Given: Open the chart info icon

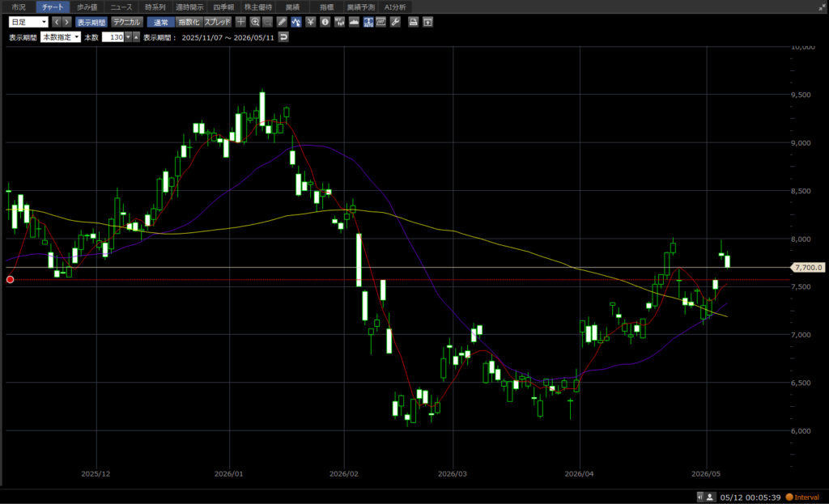Looking at the screenshot, I should [x=325, y=22].
